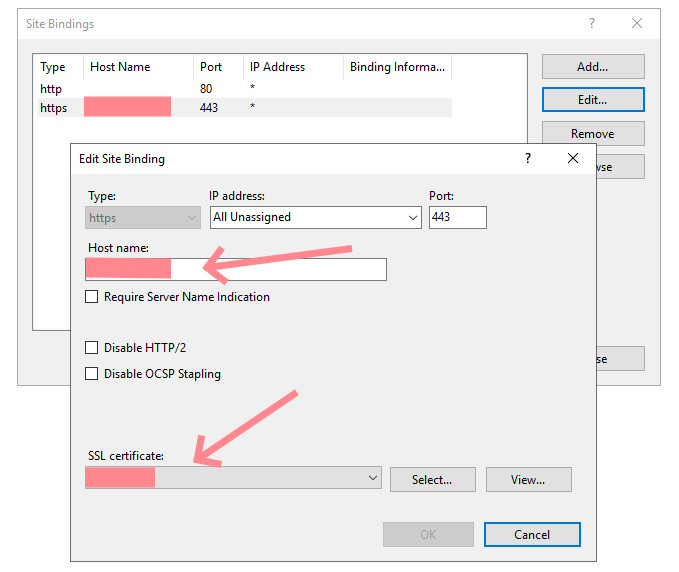679x572 pixels.
Task: Click the Edit... binding button
Action: [592, 100]
